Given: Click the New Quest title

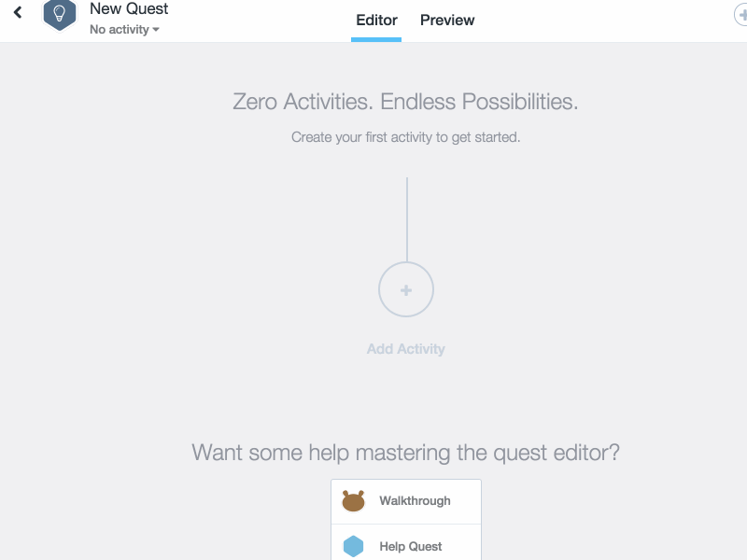Looking at the screenshot, I should (x=129, y=8).
